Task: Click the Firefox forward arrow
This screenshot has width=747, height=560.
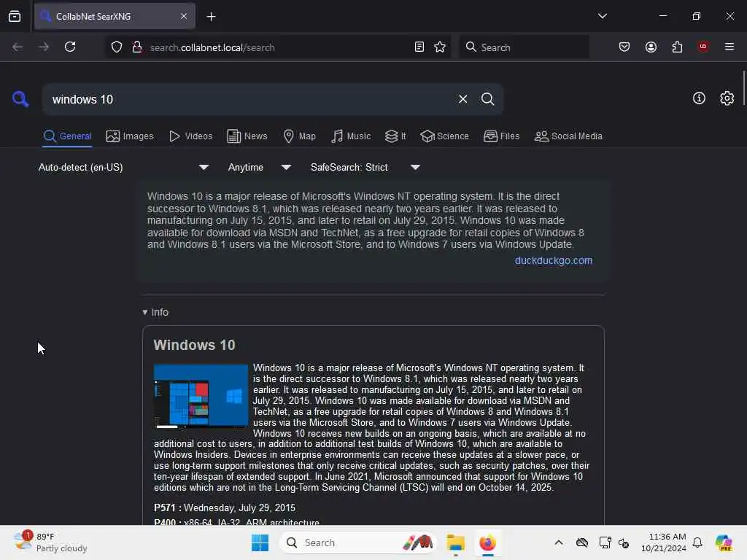Action: 43,47
